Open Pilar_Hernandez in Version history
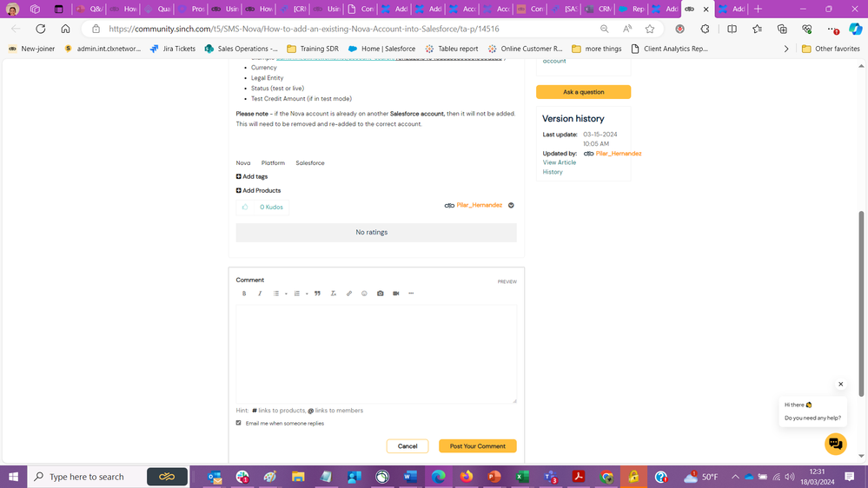This screenshot has width=868, height=488. coord(619,154)
